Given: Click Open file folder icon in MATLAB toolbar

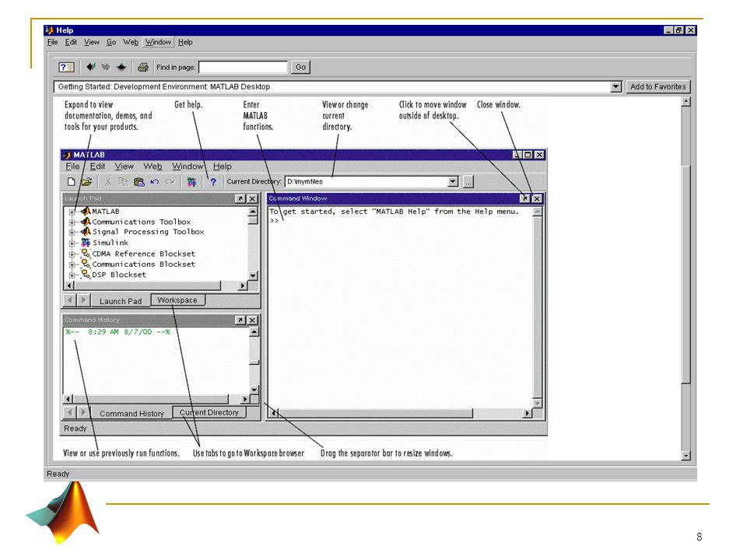Looking at the screenshot, I should (86, 182).
